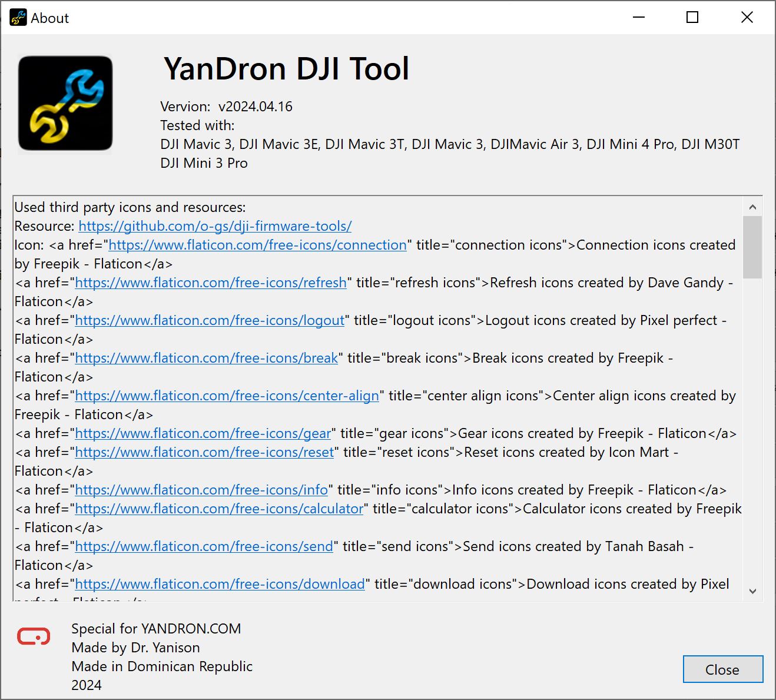Follow the flaticon gear icons link

click(x=203, y=433)
